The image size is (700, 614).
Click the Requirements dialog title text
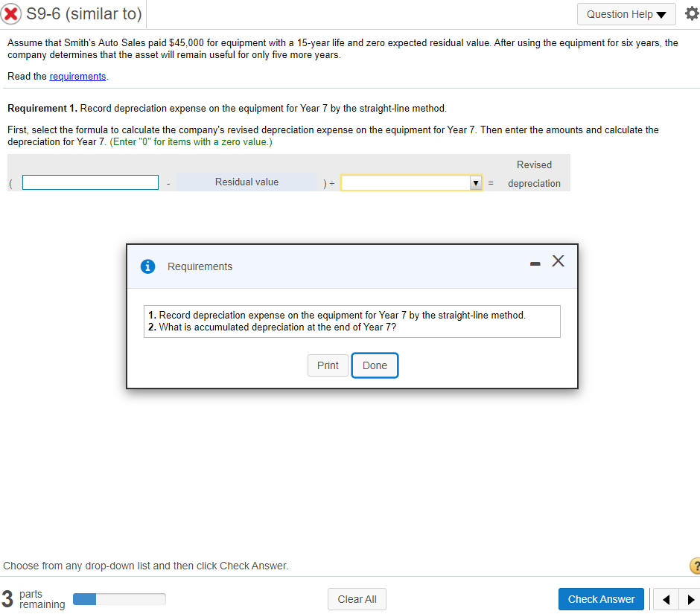click(200, 266)
